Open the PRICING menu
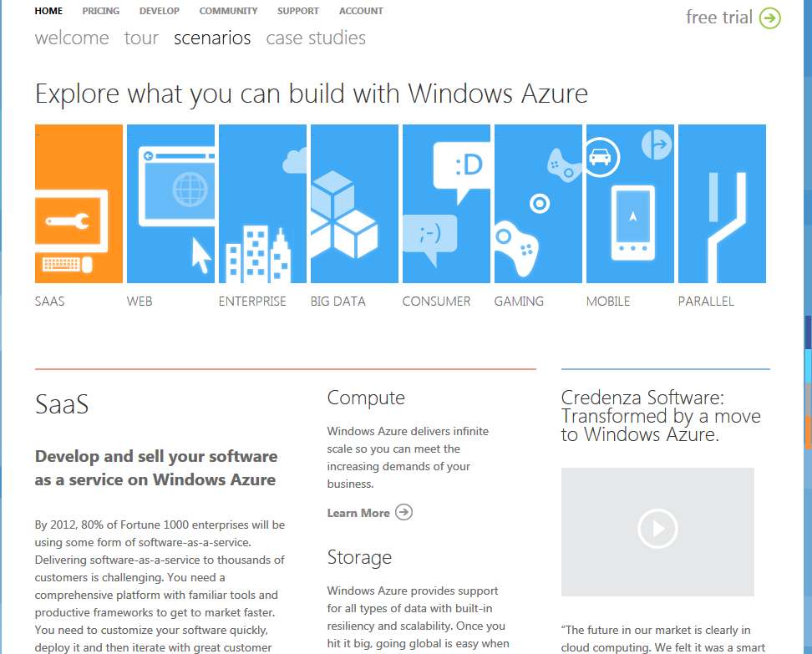Image resolution: width=812 pixels, height=654 pixels. click(100, 11)
